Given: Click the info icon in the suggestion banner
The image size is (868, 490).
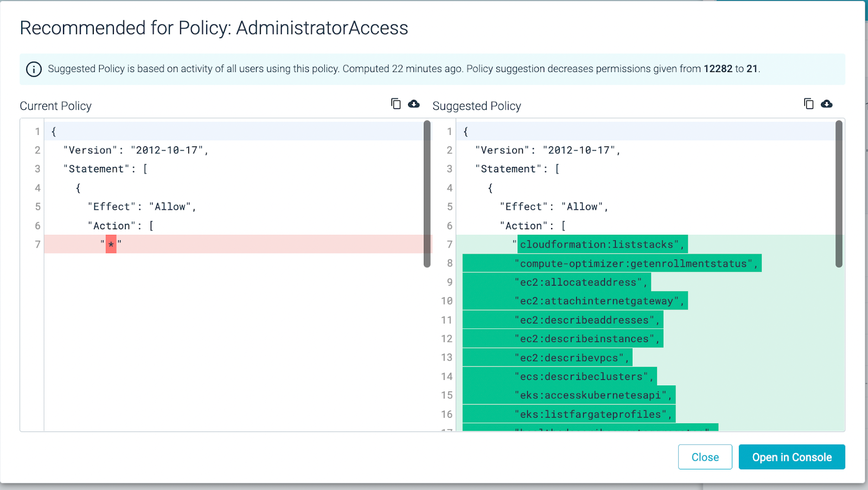Looking at the screenshot, I should [x=34, y=69].
